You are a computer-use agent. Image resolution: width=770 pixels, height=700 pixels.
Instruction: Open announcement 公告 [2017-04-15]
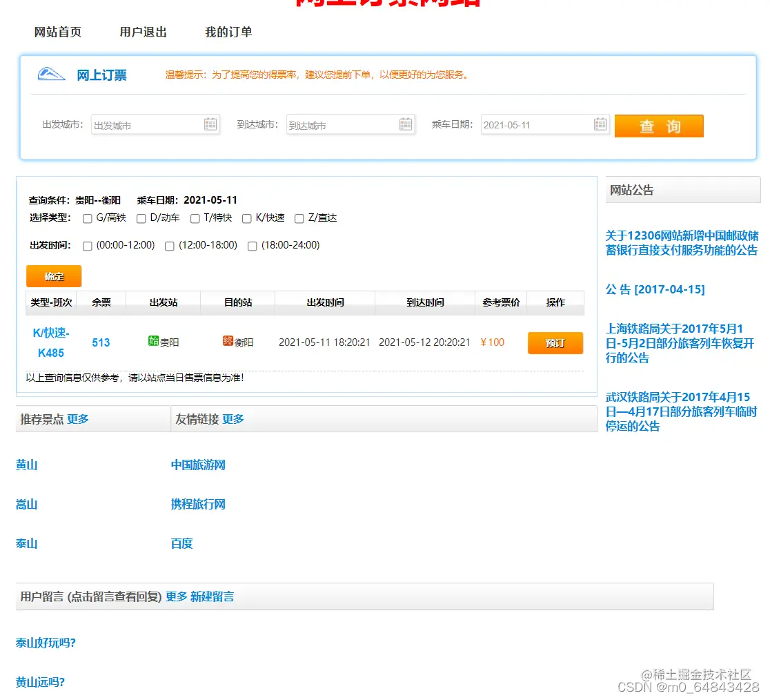tap(655, 289)
